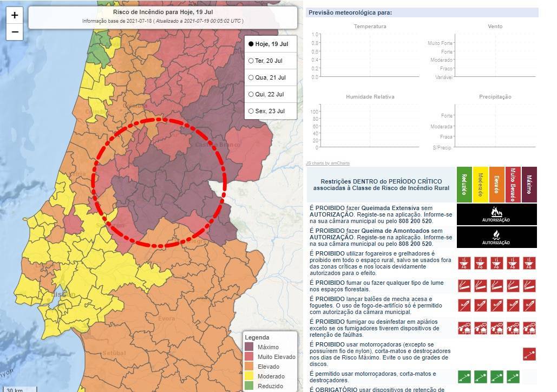Click the green brush-cutter icon under Reduzido
This screenshot has height=392, width=557.
point(464,376)
